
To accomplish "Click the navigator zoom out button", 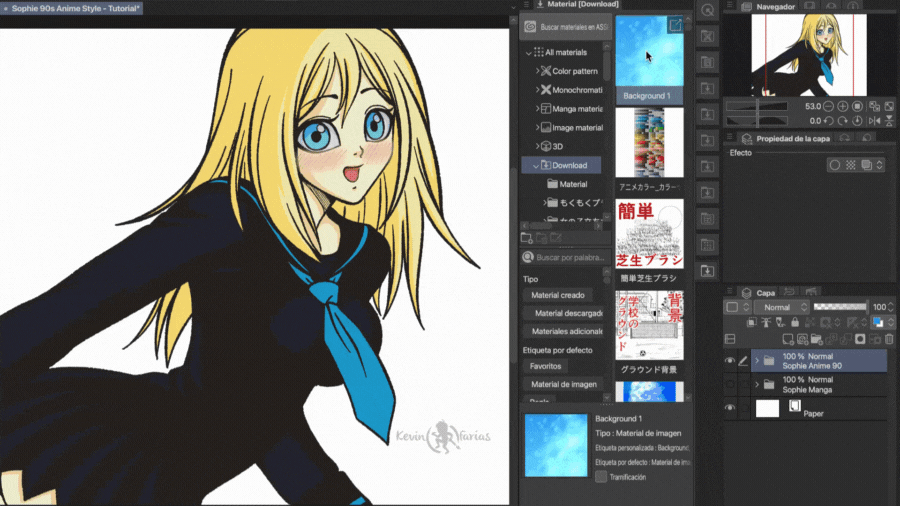I will click(828, 106).
